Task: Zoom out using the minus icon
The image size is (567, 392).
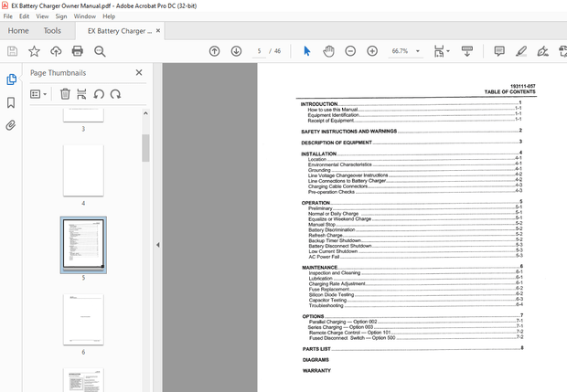Action: (350, 51)
